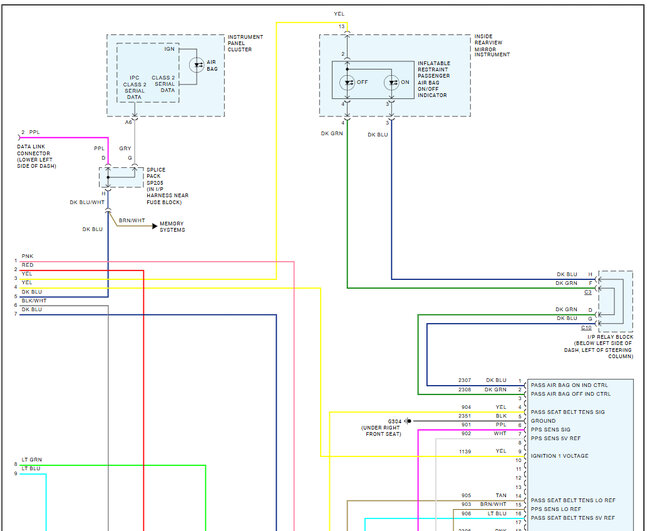Click the GRY wire label

(125, 148)
